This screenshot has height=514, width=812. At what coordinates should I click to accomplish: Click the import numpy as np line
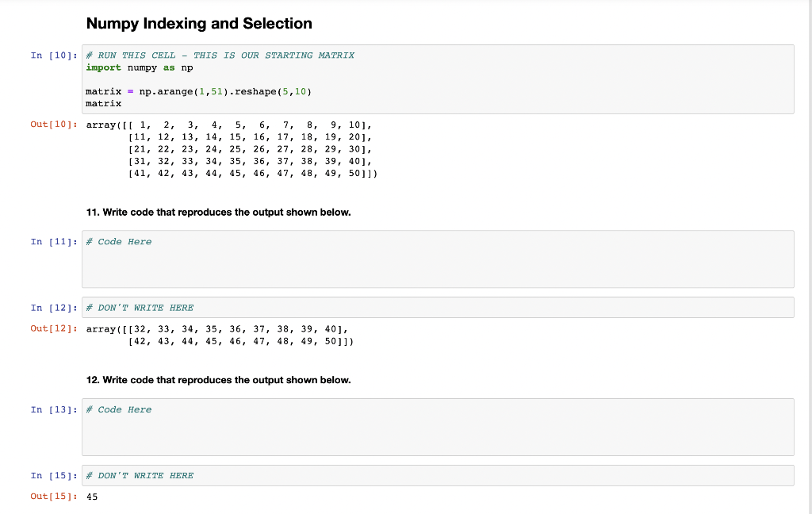(140, 67)
